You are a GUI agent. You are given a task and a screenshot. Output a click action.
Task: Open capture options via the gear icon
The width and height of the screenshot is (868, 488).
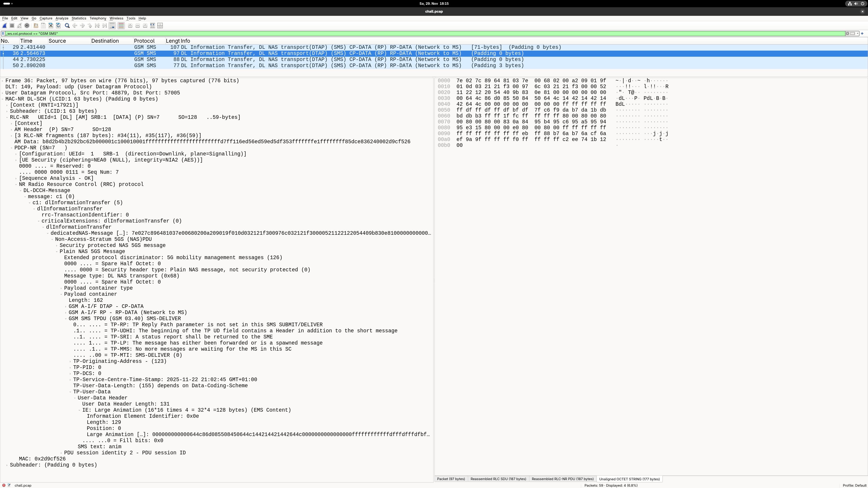point(27,26)
